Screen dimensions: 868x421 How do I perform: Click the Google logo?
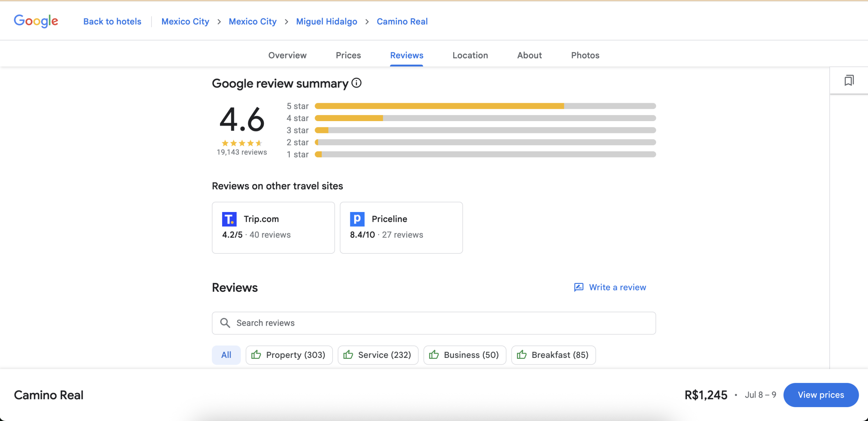[x=36, y=21]
